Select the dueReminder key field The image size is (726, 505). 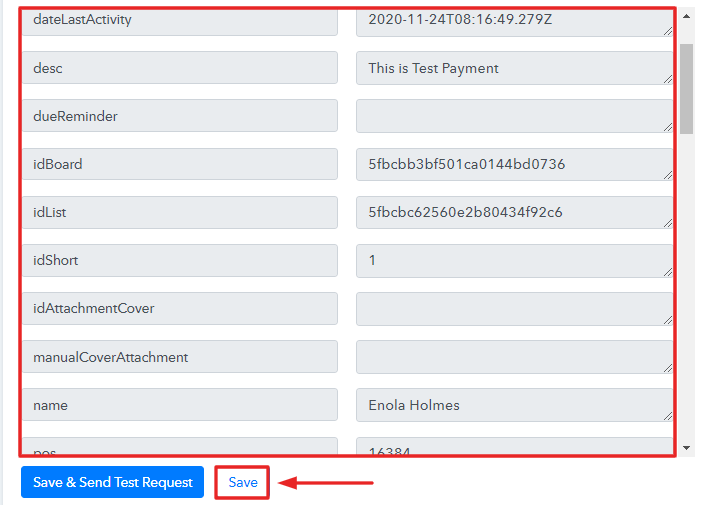[x=180, y=116]
